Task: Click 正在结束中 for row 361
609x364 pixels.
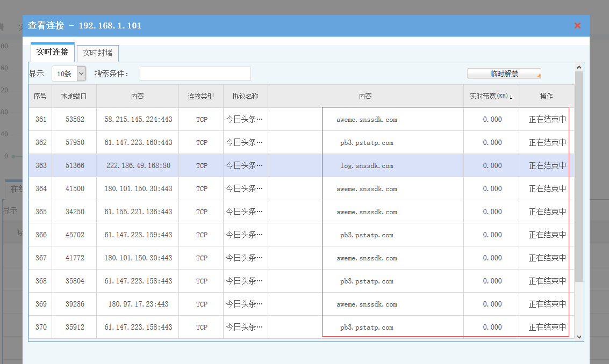Action: (x=547, y=120)
